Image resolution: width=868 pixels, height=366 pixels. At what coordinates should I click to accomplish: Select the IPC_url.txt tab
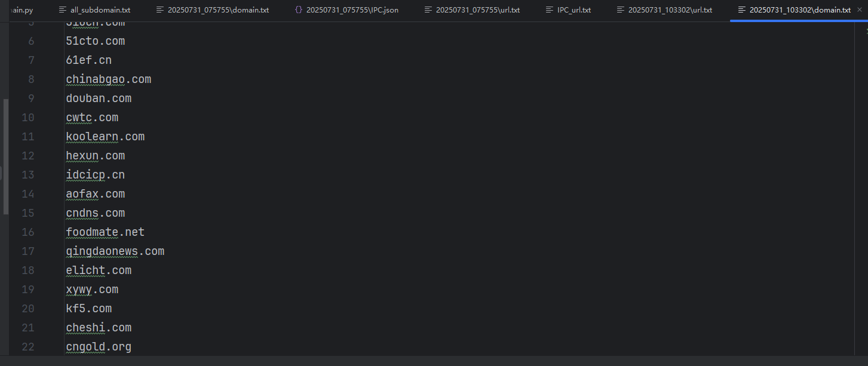pos(569,10)
